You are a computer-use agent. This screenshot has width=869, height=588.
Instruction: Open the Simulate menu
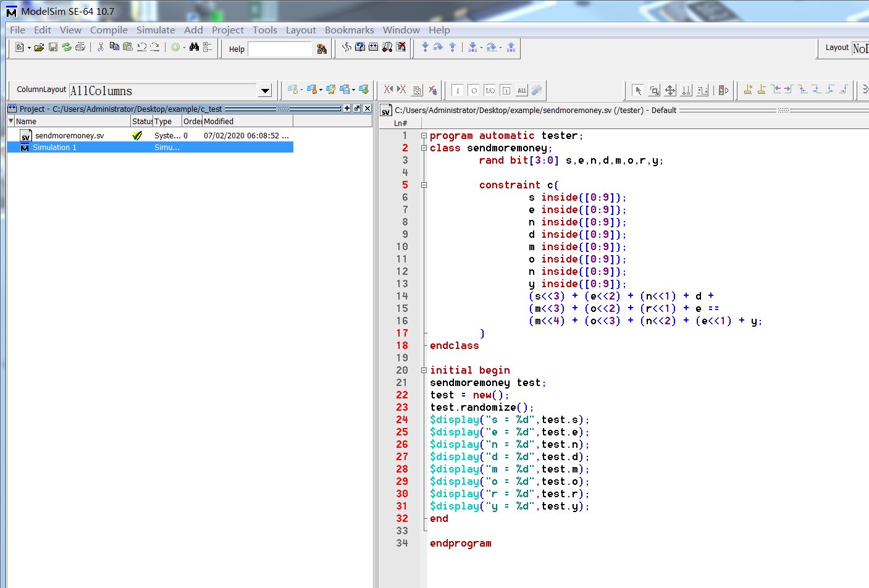156,30
